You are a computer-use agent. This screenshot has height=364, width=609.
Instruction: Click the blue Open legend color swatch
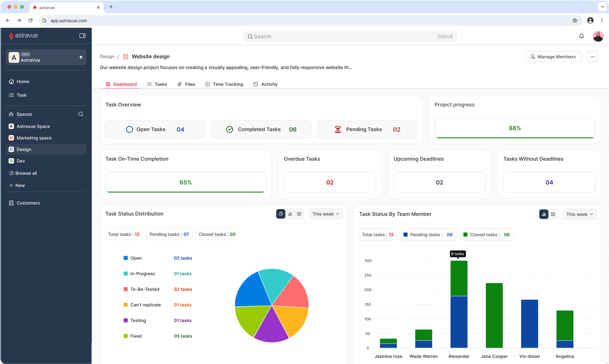pyautogui.click(x=126, y=258)
